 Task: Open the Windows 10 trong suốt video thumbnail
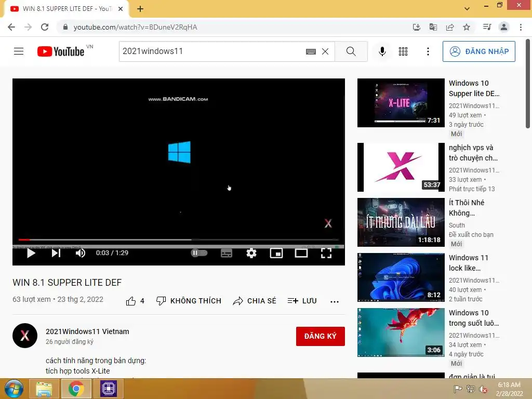(x=401, y=332)
